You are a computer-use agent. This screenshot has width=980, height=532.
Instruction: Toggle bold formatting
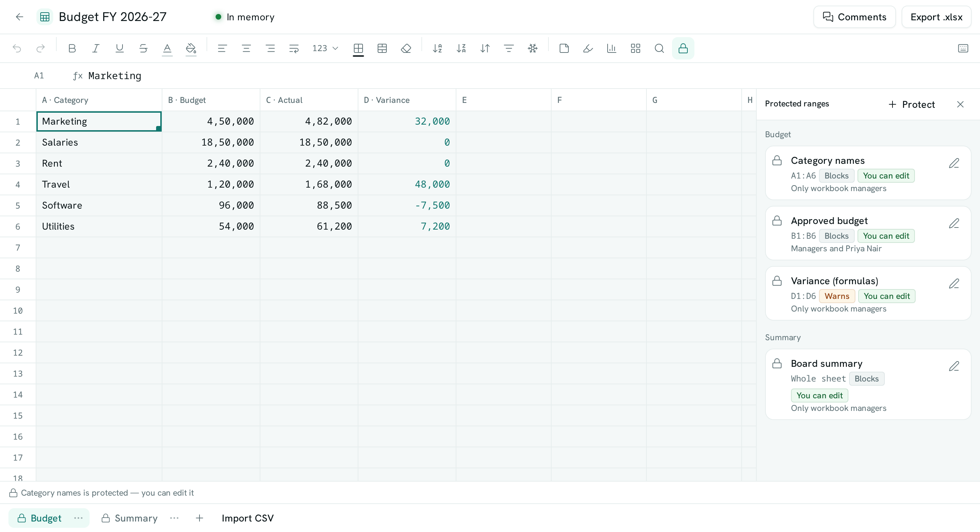[72, 48]
